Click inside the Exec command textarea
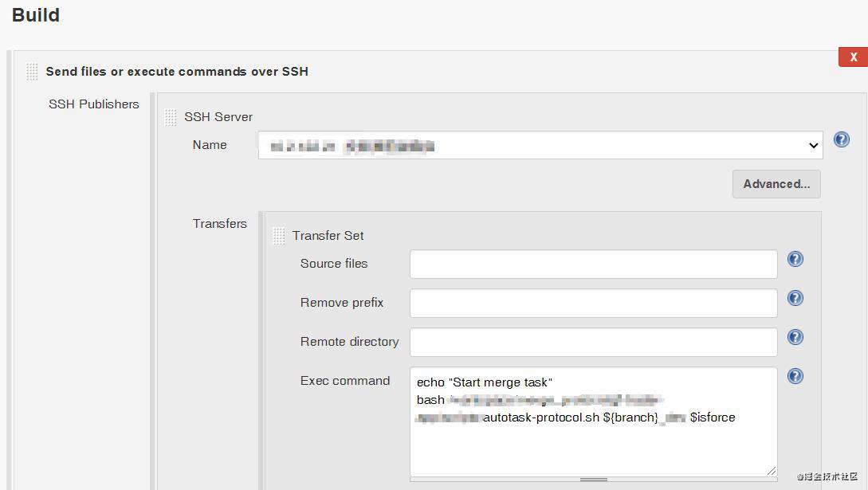The image size is (868, 490). pos(594,421)
